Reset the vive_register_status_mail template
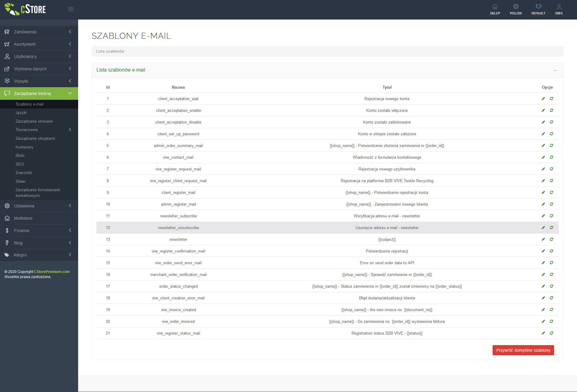 pos(551,333)
